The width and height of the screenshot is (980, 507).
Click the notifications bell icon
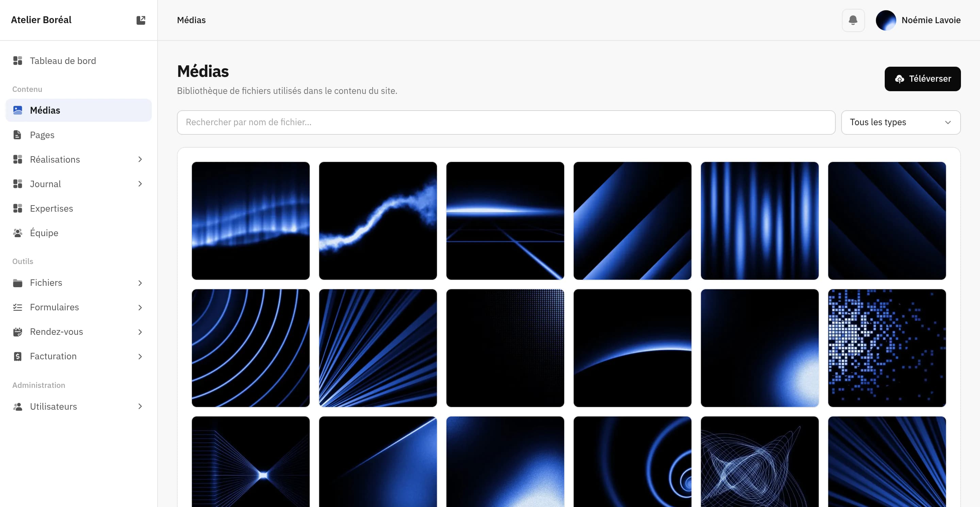(x=853, y=20)
